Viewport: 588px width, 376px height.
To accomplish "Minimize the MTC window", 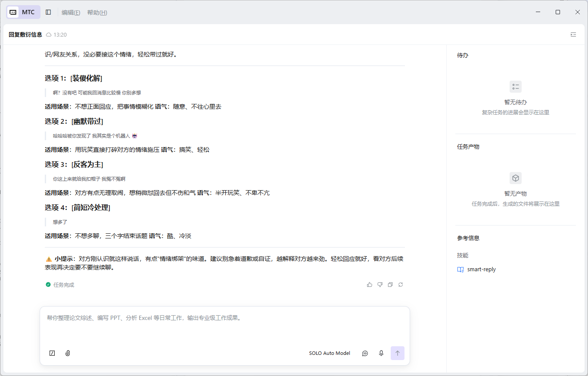I will pyautogui.click(x=538, y=12).
